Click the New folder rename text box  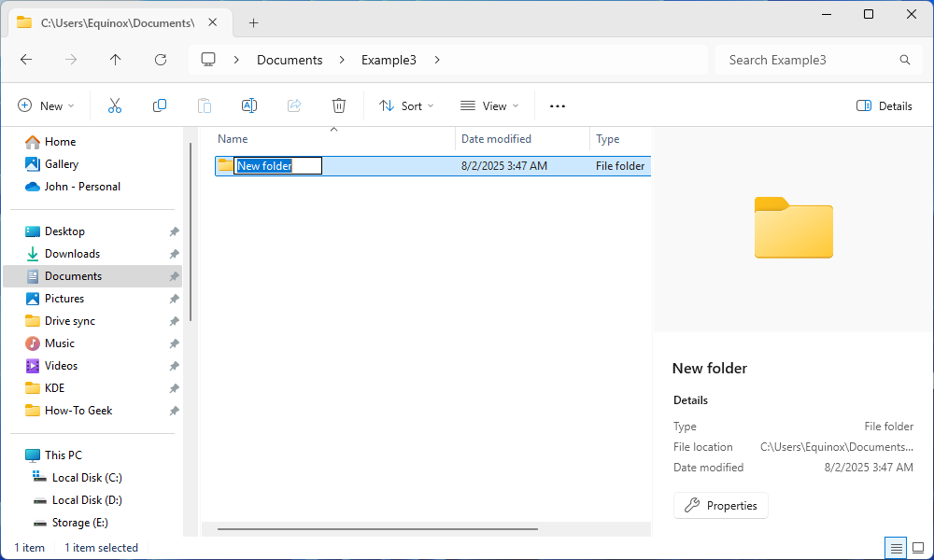click(278, 166)
